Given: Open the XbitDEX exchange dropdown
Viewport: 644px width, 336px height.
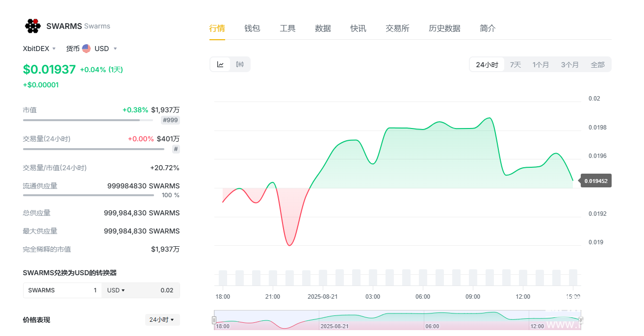Looking at the screenshot, I should (39, 49).
